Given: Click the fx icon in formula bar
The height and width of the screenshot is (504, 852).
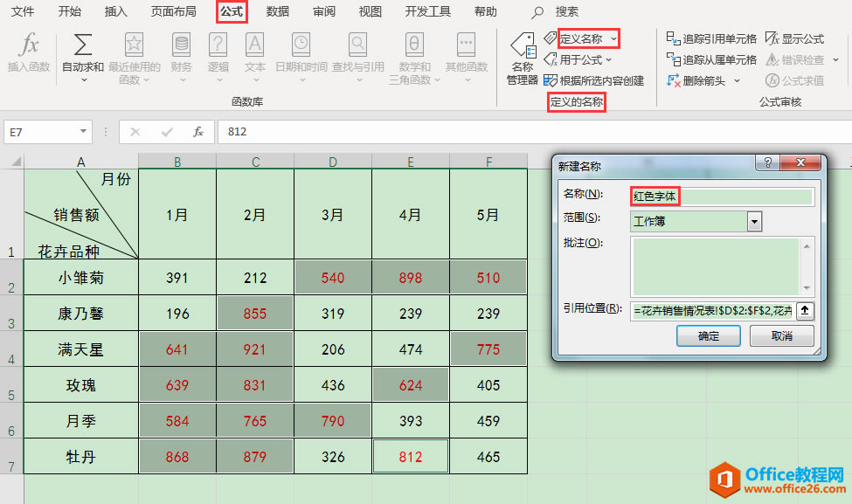Looking at the screenshot, I should tap(198, 132).
